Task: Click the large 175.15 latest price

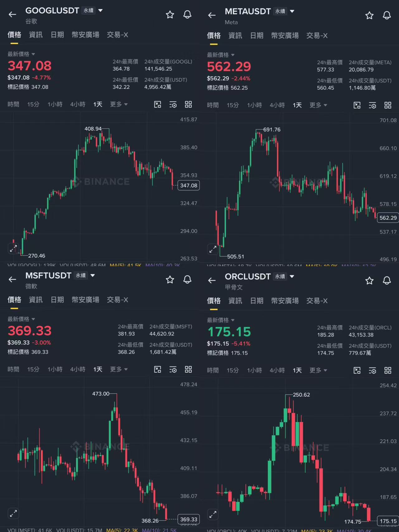Action: [x=229, y=332]
